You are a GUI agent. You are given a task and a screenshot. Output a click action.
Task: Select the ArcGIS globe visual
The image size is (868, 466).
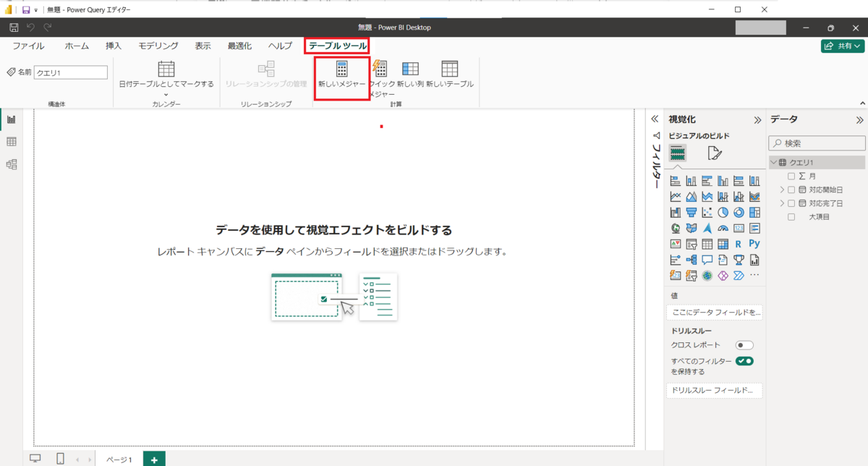[707, 275]
